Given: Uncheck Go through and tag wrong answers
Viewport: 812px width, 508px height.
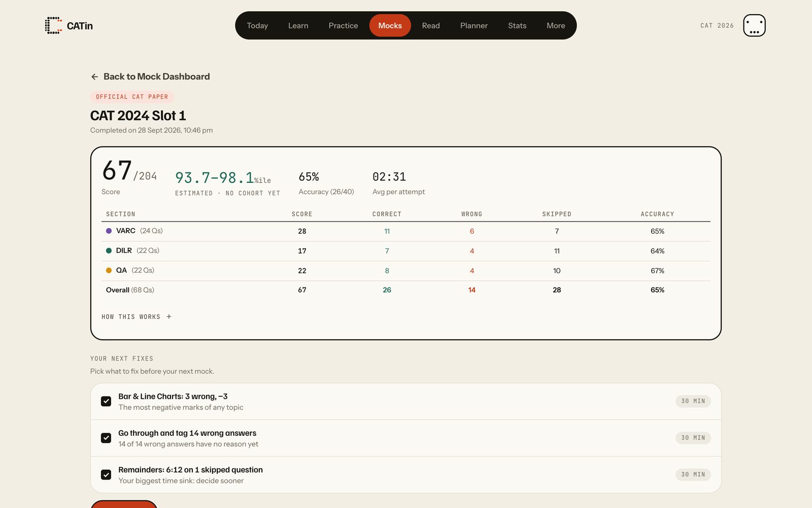Looking at the screenshot, I should [106, 438].
